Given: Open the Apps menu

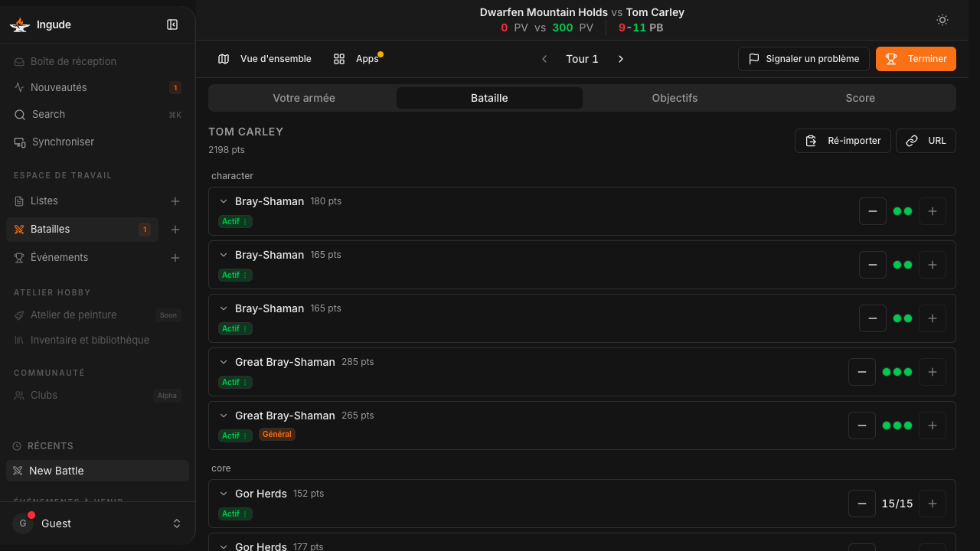Looking at the screenshot, I should (357, 59).
